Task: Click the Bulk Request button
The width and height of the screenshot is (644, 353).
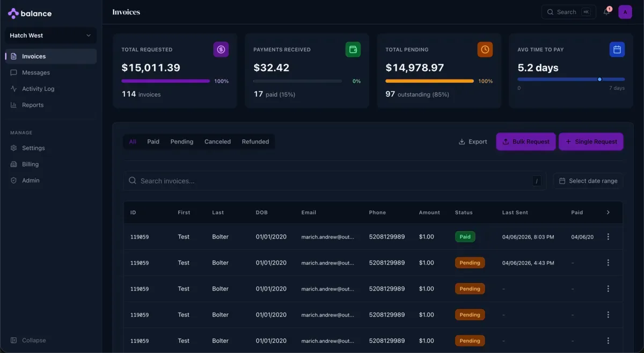Action: click(x=525, y=141)
